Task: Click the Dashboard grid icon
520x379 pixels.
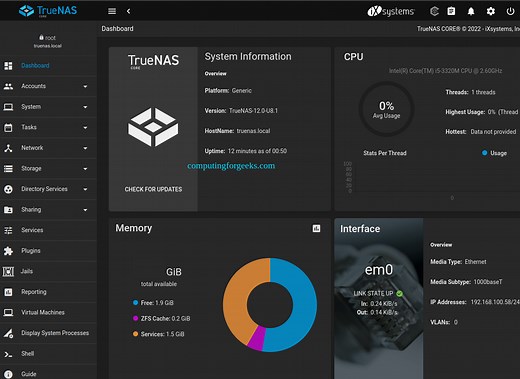Action: click(x=8, y=66)
